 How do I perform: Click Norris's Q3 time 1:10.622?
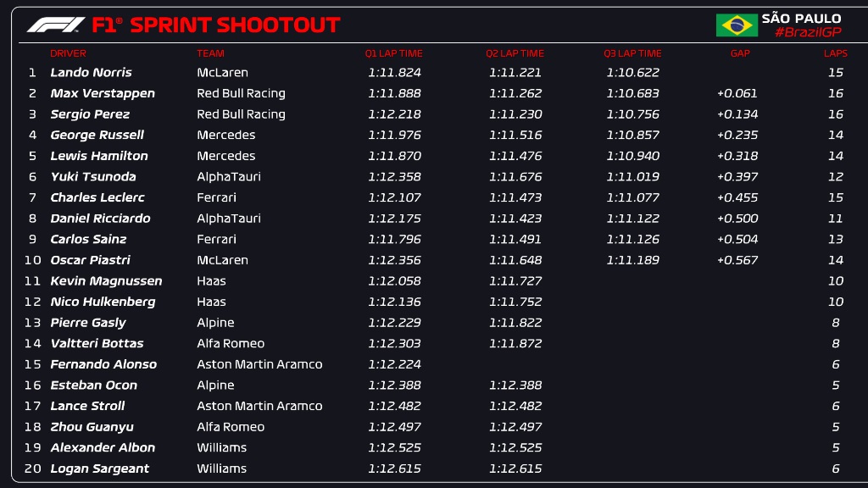632,73
